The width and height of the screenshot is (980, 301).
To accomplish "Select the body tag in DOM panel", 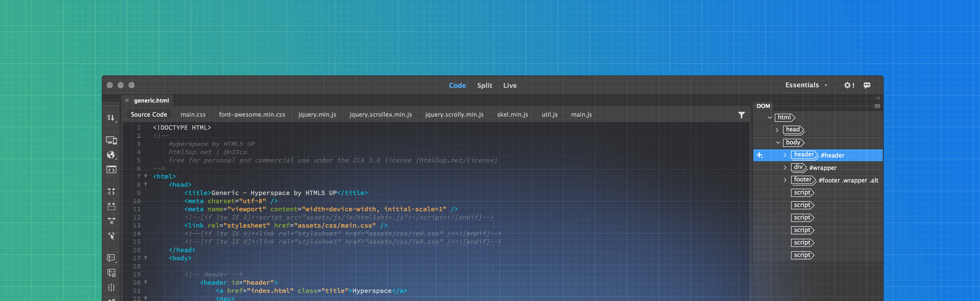I will tap(794, 142).
